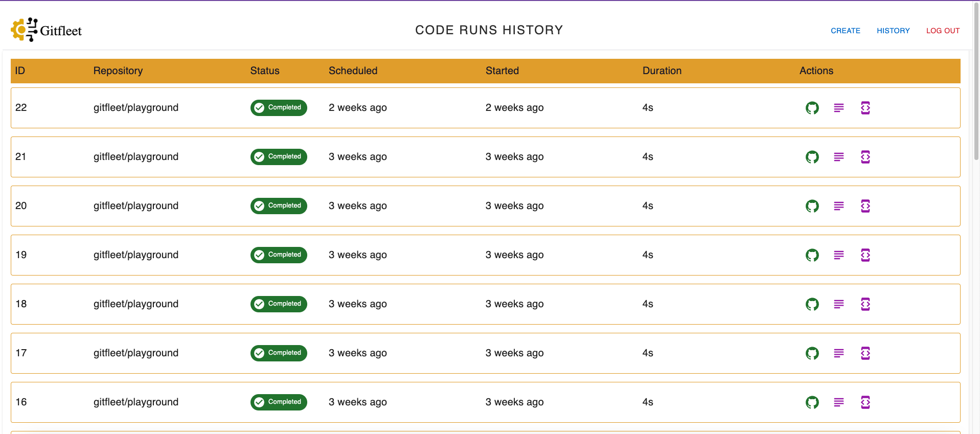Click gitfleet/playground in run 19 row
Image resolution: width=980 pixels, height=434 pixels.
pyautogui.click(x=136, y=255)
